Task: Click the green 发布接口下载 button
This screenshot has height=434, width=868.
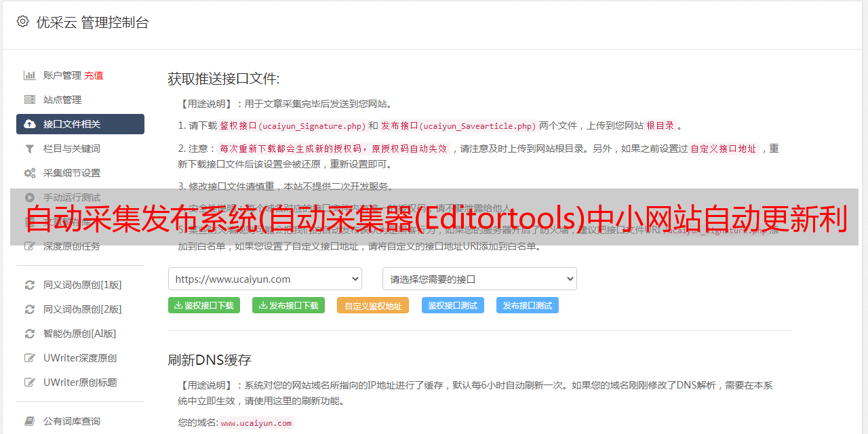Action: [288, 305]
